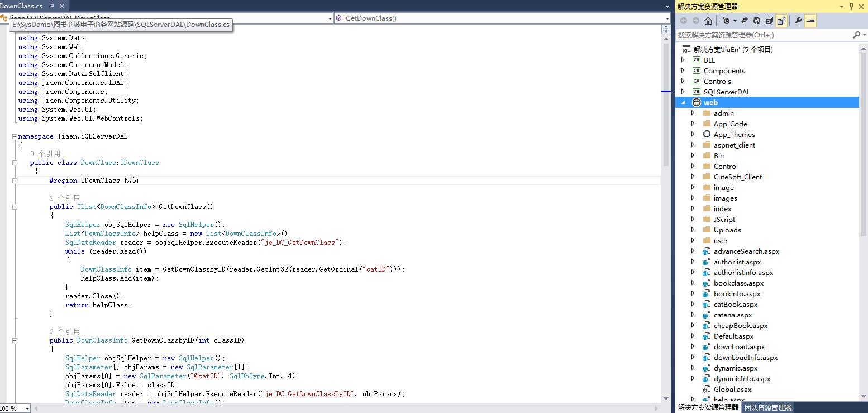The image size is (868, 413).
Task: Collapse GetDownClass() method outline
Action: [15, 207]
